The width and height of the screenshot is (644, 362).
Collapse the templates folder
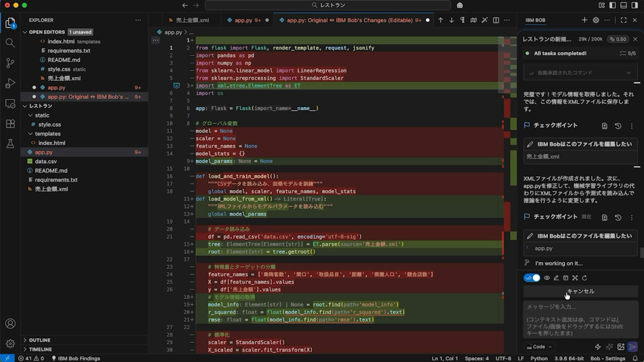47,134
